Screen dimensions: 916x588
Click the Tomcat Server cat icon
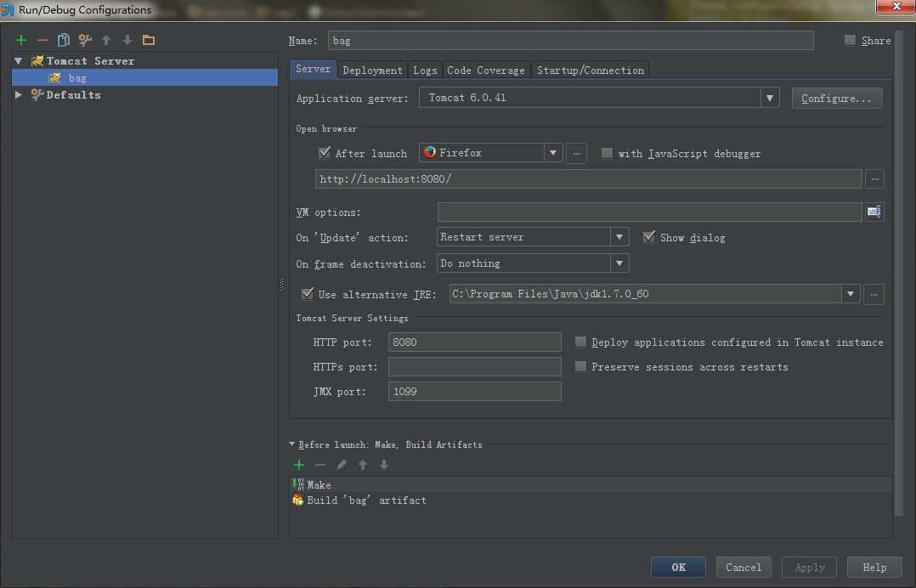point(37,60)
